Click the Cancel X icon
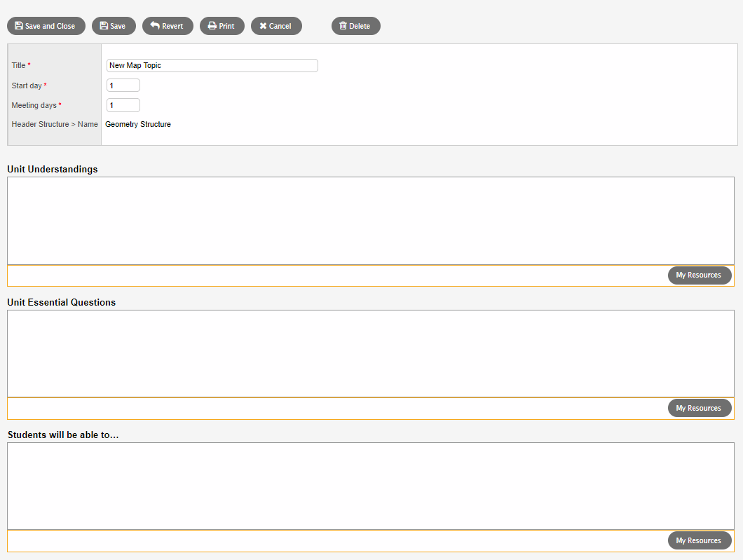 click(x=263, y=26)
